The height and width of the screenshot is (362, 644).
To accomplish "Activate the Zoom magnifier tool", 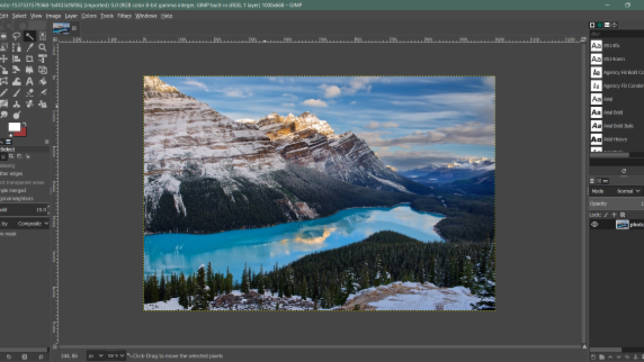I will point(42,47).
